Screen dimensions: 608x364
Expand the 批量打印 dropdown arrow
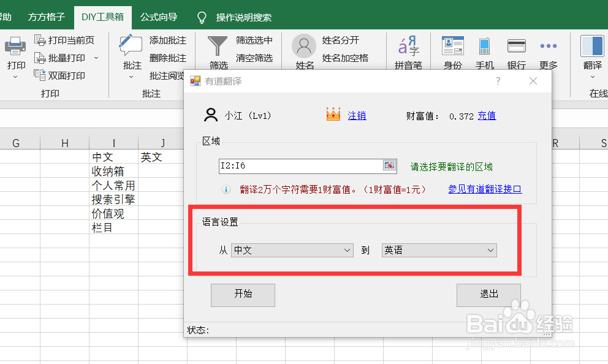pyautogui.click(x=96, y=58)
